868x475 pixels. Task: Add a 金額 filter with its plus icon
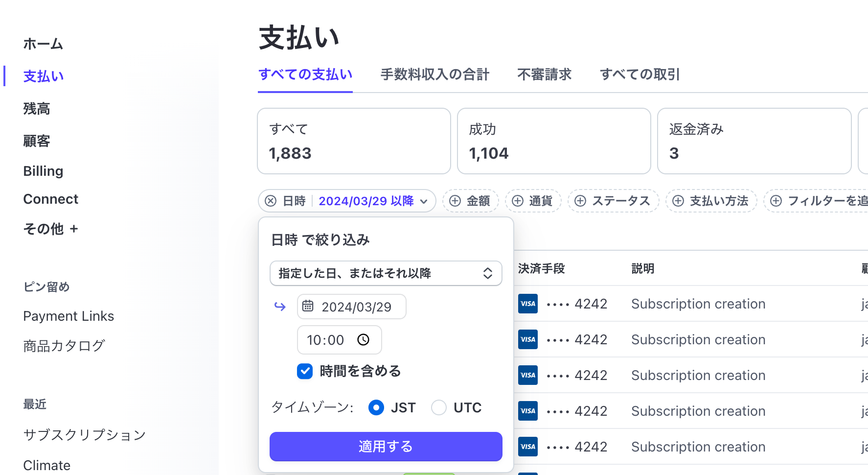[456, 201]
